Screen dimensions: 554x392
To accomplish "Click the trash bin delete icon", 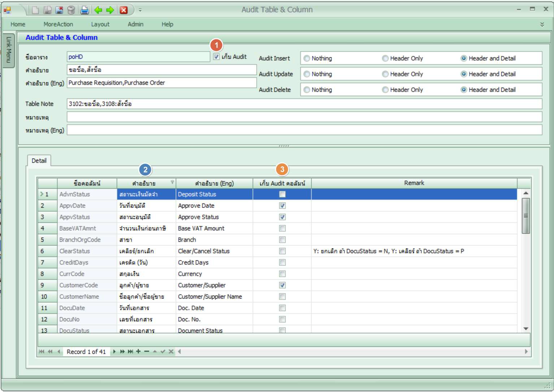I will pyautogui.click(x=71, y=10).
